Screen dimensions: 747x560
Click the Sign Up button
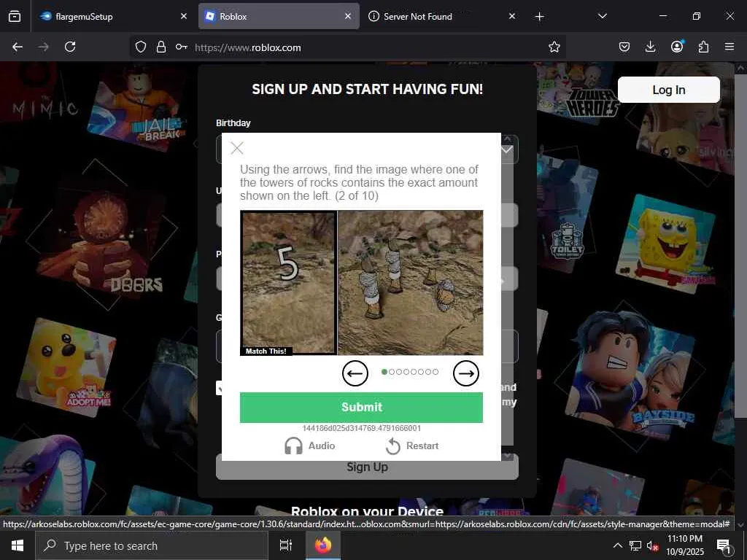coord(367,467)
